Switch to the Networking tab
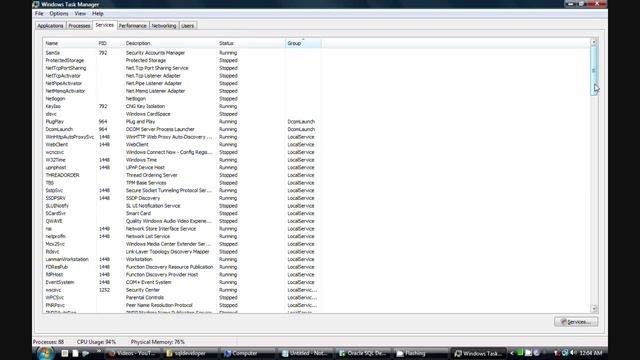The width and height of the screenshot is (640, 360). 164,26
